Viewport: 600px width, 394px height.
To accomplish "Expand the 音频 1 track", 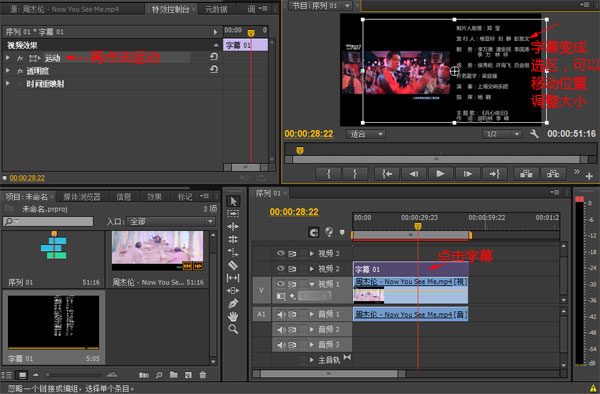I will tap(312, 314).
